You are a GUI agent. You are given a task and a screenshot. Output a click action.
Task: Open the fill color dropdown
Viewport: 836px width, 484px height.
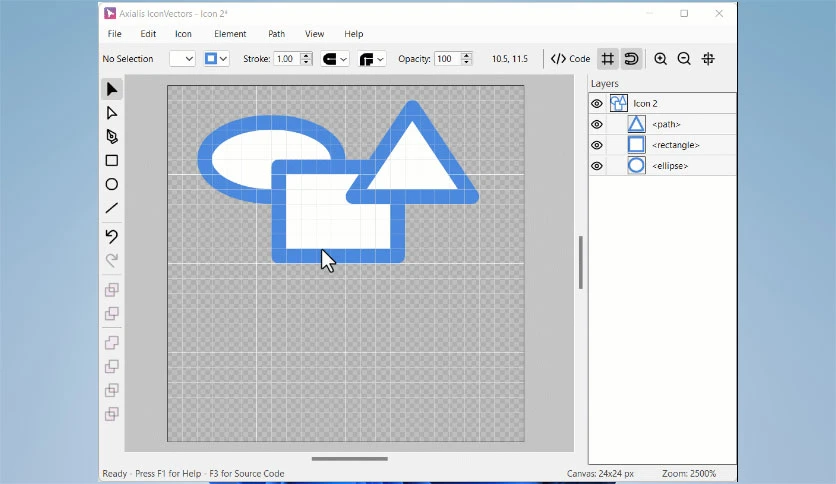(x=182, y=59)
